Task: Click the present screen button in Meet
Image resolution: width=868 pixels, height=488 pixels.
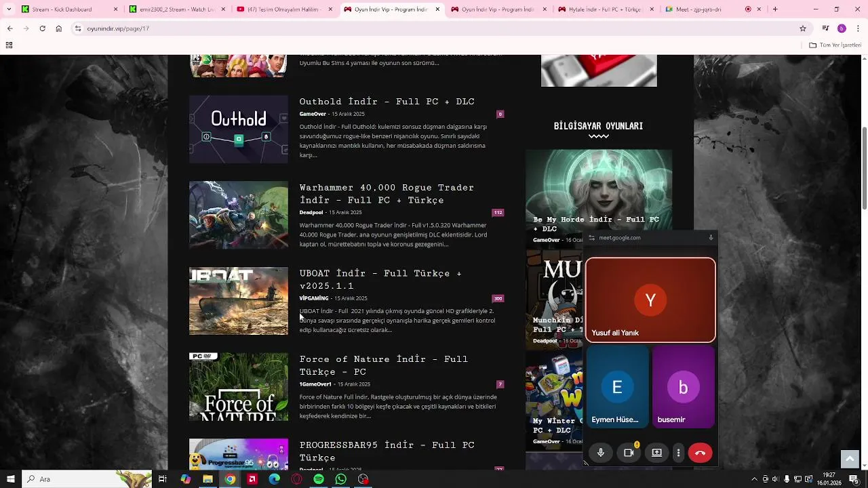Action: tap(656, 453)
